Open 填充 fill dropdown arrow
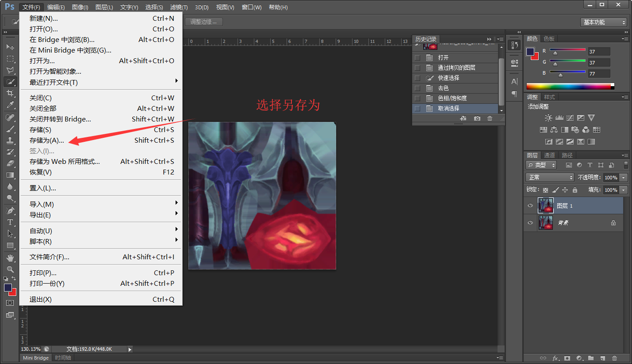 pyautogui.click(x=624, y=190)
